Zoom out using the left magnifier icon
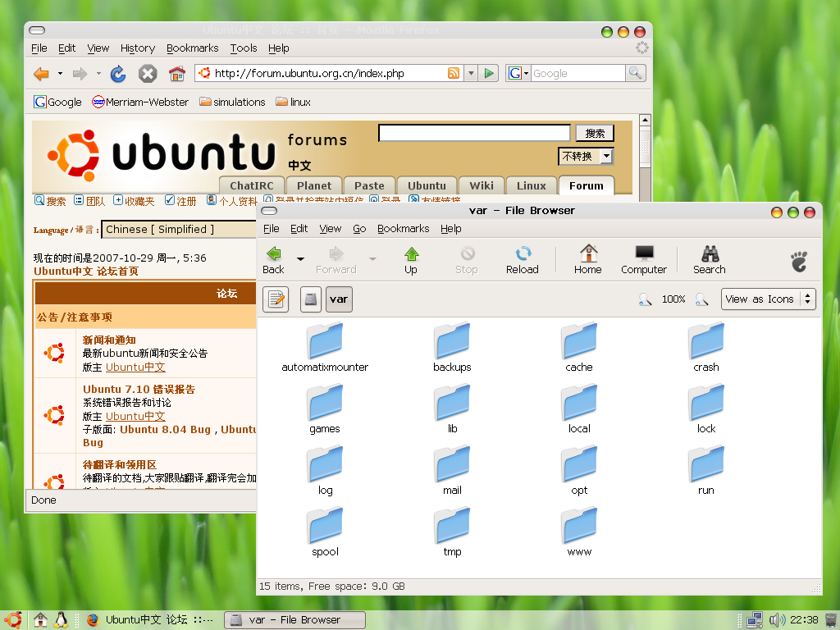 click(645, 299)
